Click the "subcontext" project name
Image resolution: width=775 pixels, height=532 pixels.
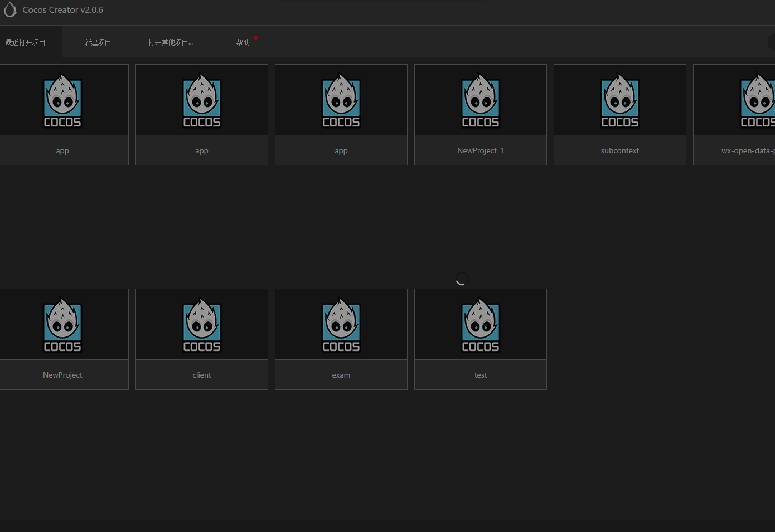point(620,150)
